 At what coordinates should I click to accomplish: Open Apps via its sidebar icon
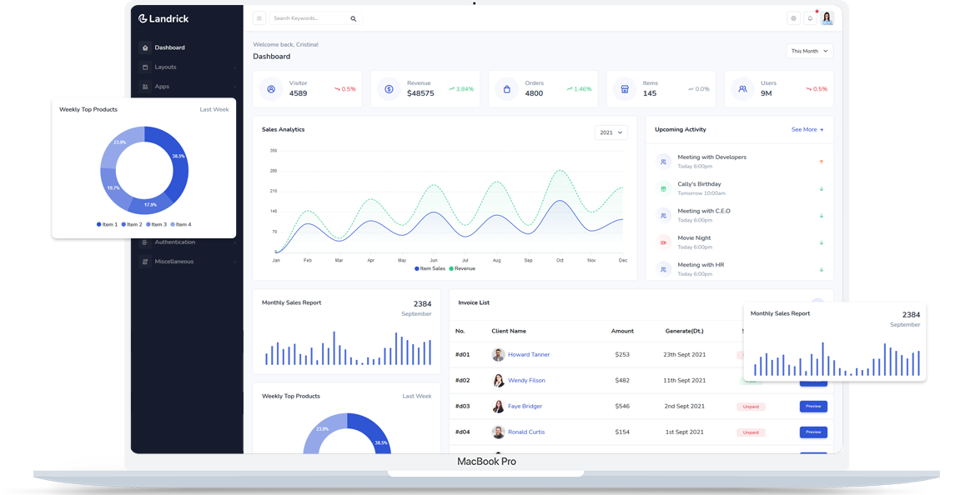(146, 87)
